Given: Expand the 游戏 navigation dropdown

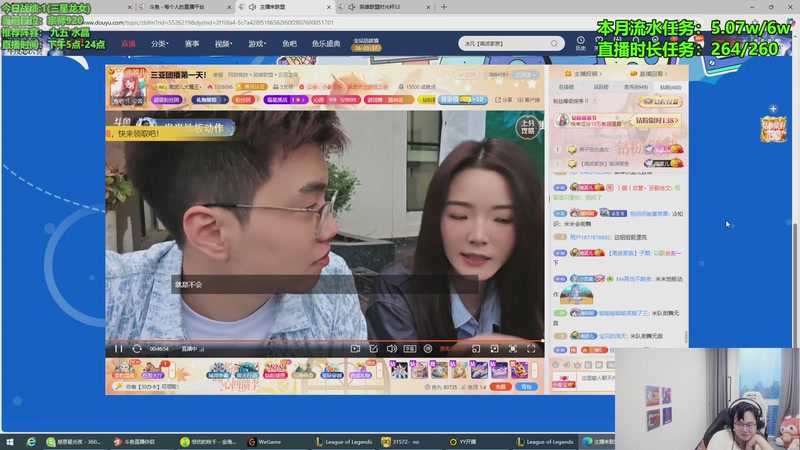Looking at the screenshot, I should coord(257,44).
